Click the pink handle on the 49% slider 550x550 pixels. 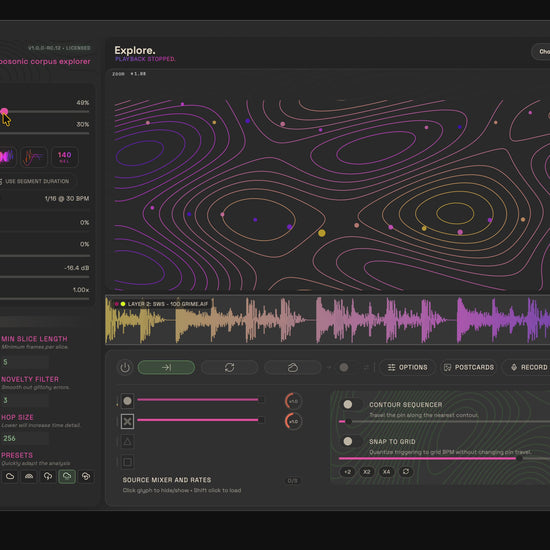click(x=4, y=112)
